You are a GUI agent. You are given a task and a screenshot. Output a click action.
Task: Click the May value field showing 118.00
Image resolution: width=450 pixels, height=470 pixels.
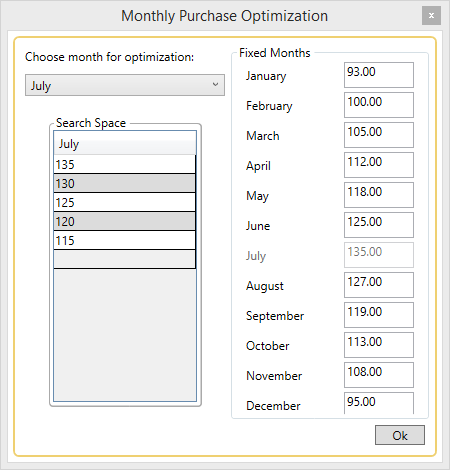379,195
